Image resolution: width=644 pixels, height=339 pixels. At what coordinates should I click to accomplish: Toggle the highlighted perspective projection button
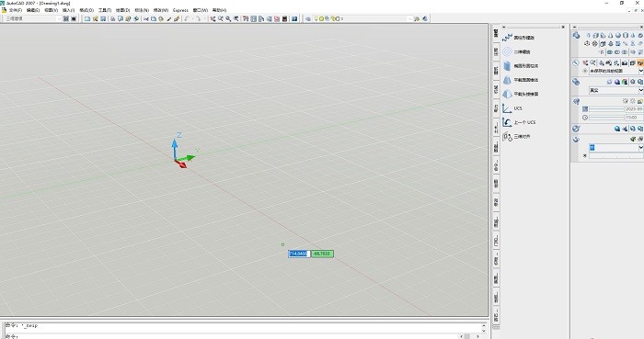[640, 63]
